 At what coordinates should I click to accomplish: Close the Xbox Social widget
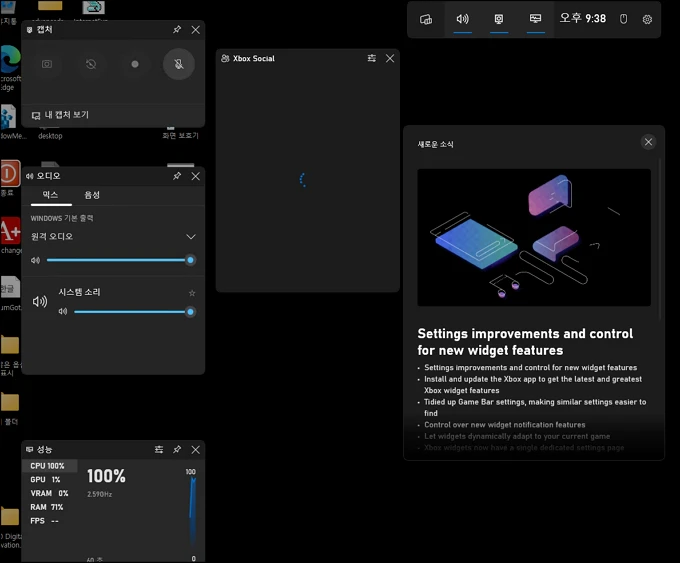click(390, 58)
